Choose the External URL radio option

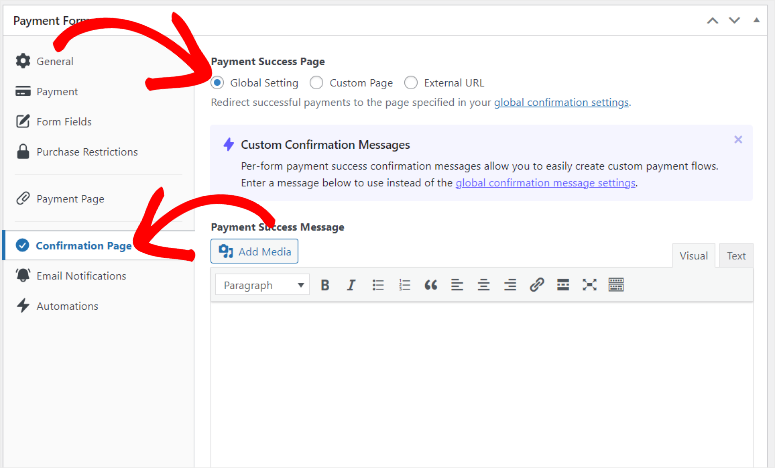click(411, 83)
